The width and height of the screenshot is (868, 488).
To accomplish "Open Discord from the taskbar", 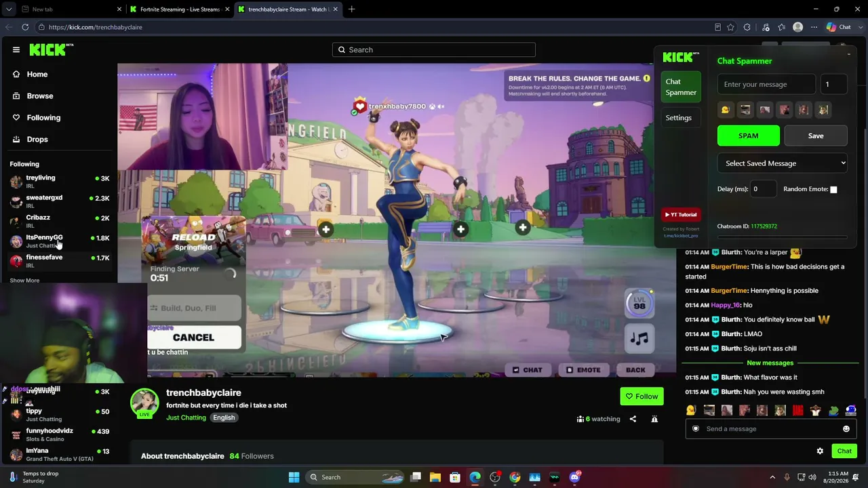I will [x=575, y=477].
